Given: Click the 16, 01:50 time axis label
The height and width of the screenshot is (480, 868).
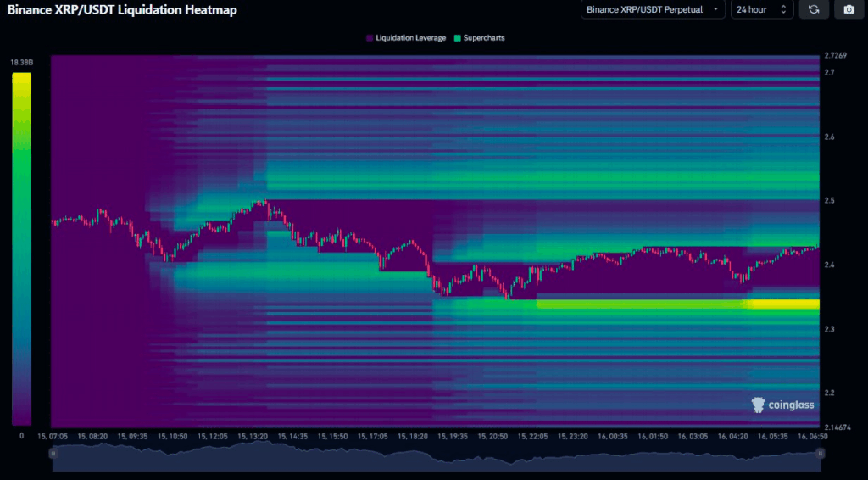Looking at the screenshot, I should coord(653,436).
